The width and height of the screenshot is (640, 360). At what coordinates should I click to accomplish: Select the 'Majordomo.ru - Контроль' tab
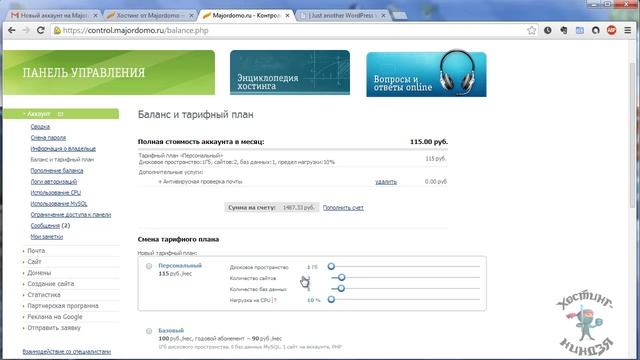tap(245, 15)
